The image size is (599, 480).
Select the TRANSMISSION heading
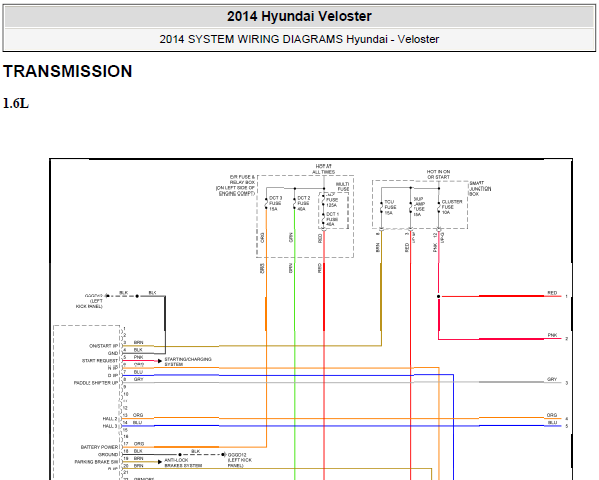(x=68, y=71)
